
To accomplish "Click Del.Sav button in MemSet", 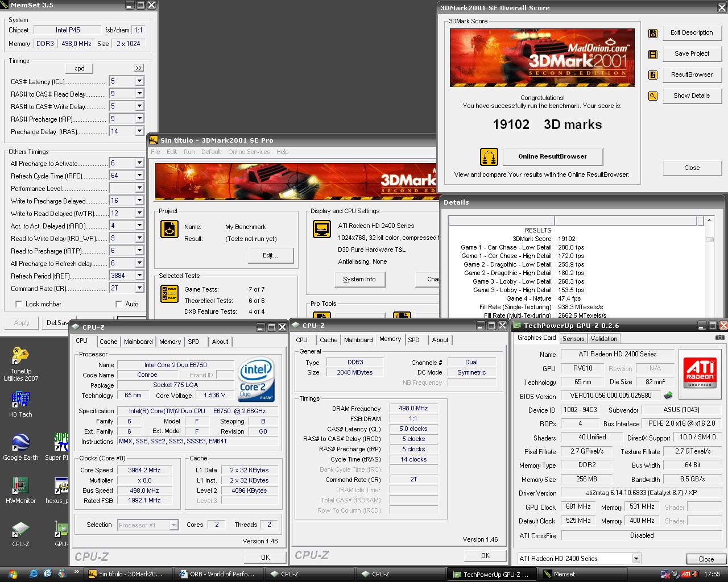I will (58, 322).
